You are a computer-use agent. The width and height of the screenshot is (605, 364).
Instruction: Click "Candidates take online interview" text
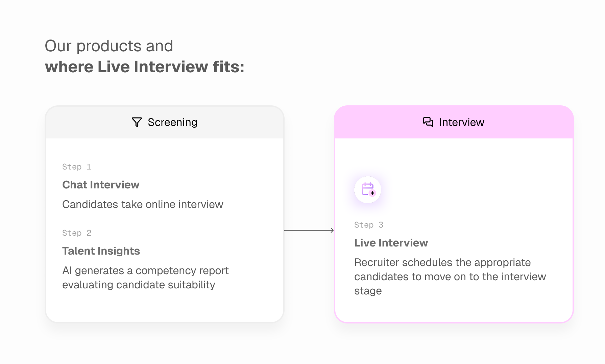tap(143, 204)
